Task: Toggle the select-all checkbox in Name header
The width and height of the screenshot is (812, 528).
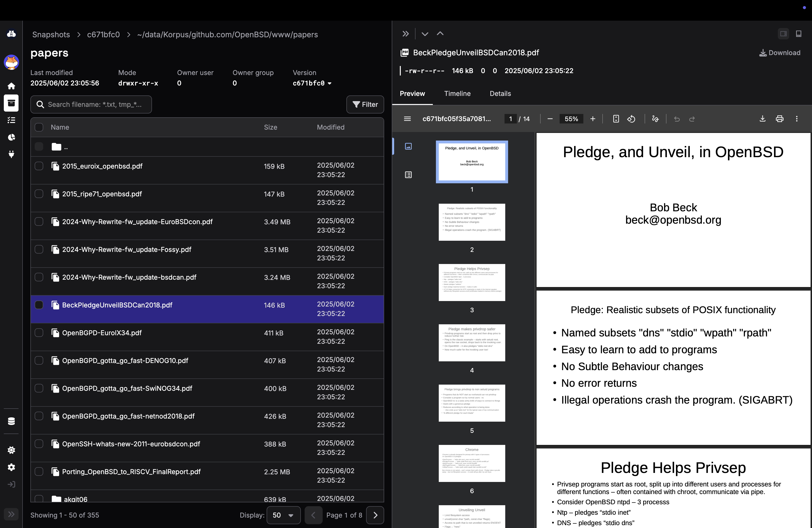Action: pyautogui.click(x=39, y=127)
